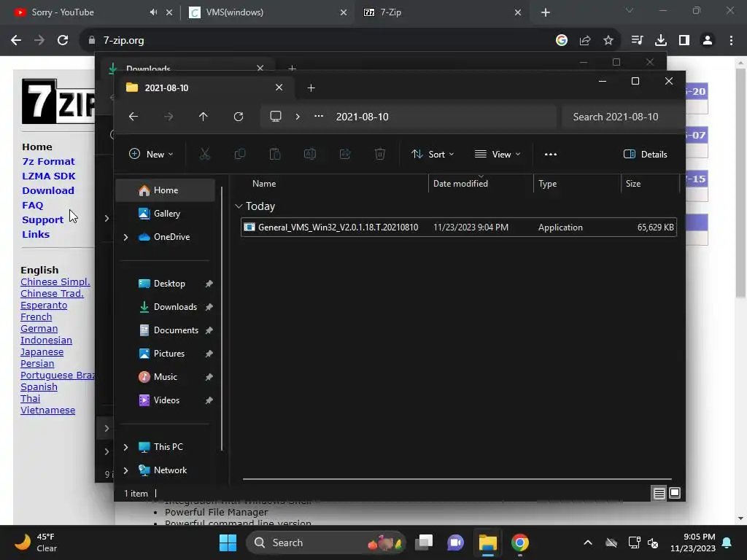Screen dimensions: 747x560
Task: Expand the This PC tree node
Action: click(125, 447)
